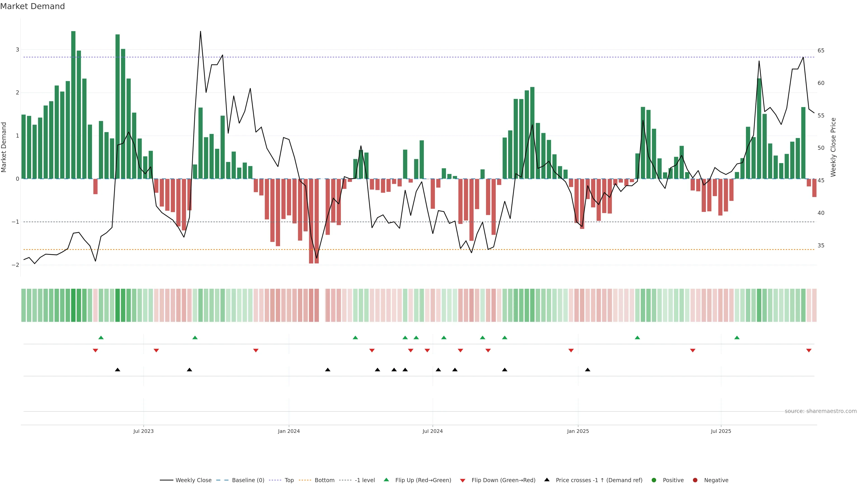868x488 pixels.
Task: Click the Negative red dot legend swatch
Action: [695, 480]
